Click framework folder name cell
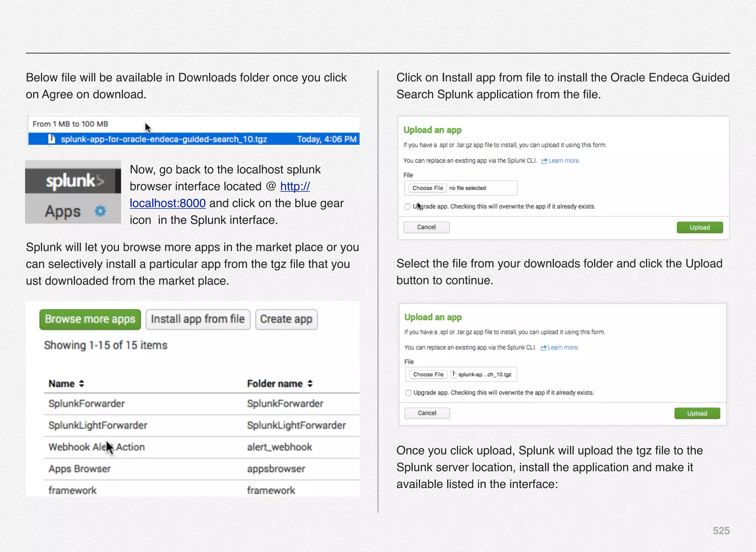756x552 pixels. point(271,490)
